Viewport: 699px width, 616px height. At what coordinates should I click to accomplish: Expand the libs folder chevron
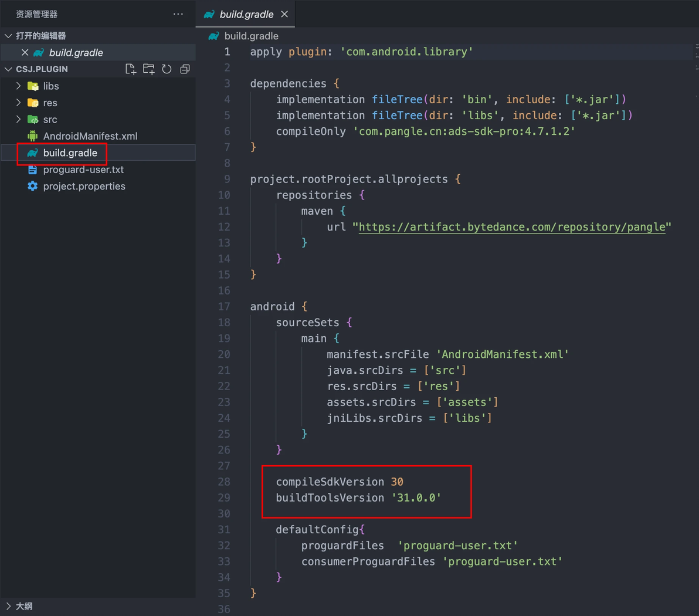18,86
